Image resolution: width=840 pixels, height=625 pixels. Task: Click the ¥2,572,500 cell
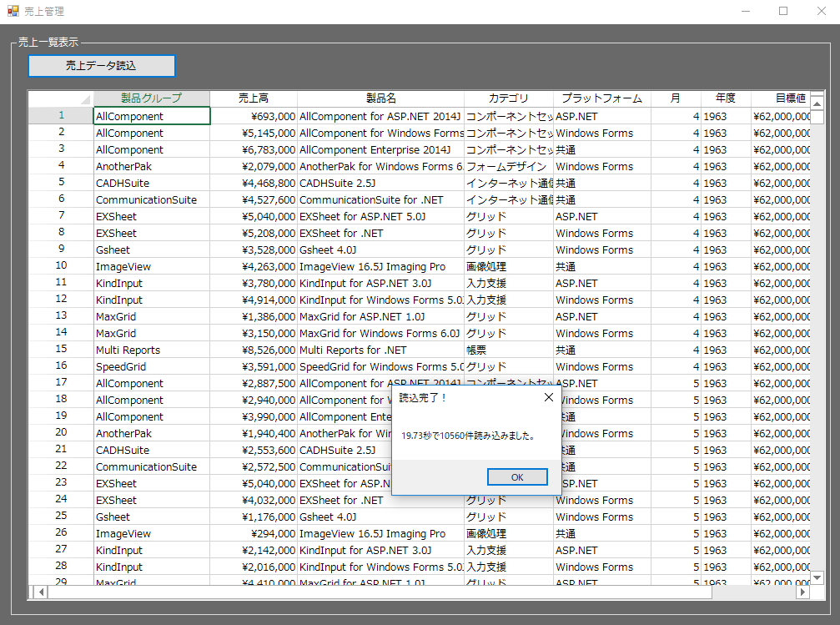point(254,466)
